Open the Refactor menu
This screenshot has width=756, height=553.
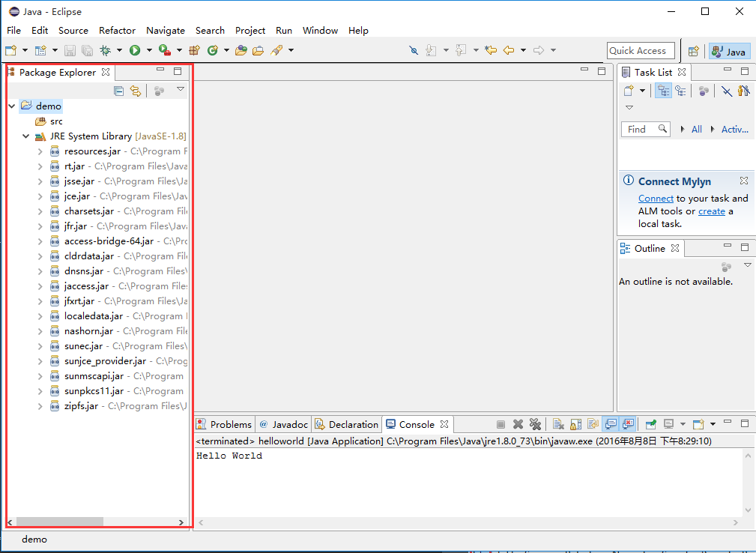point(117,31)
